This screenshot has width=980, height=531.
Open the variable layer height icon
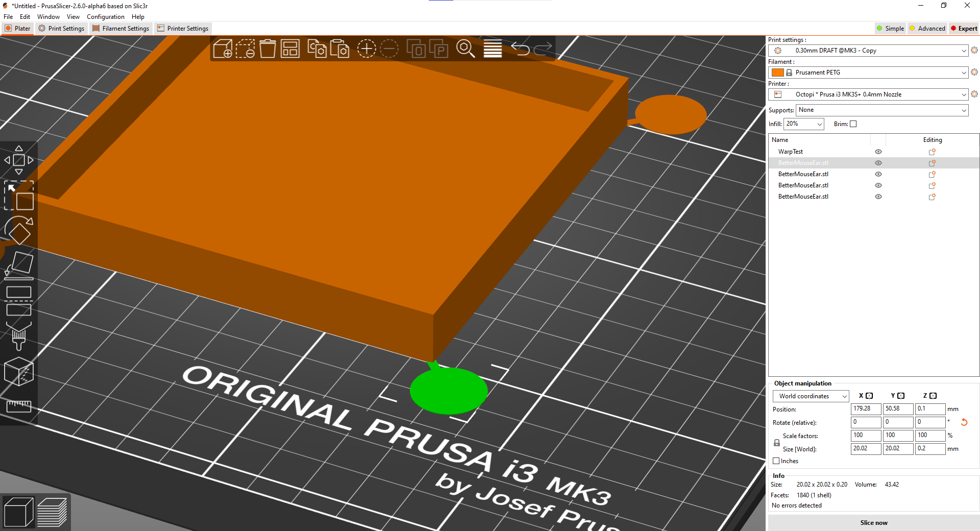[x=493, y=49]
